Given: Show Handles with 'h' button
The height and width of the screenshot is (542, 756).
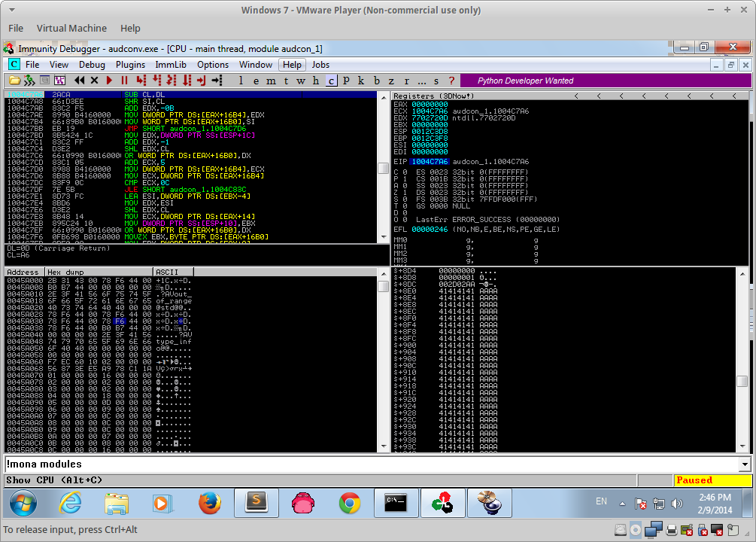Looking at the screenshot, I should [316, 81].
